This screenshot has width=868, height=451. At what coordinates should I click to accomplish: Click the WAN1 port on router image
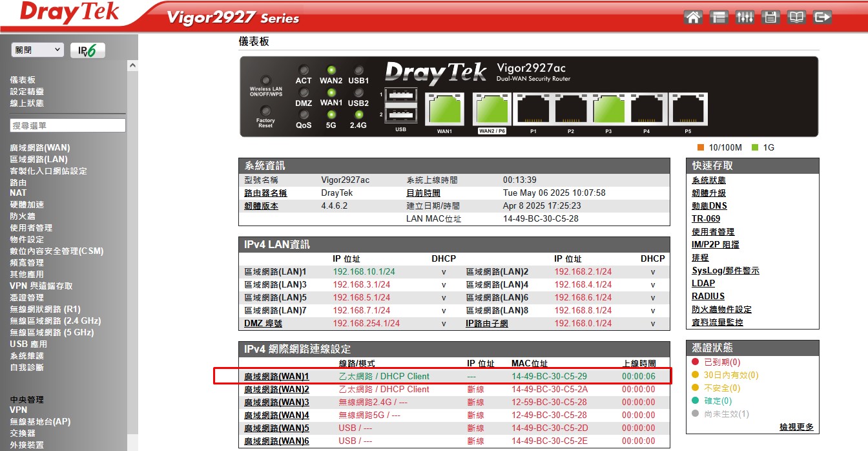(444, 109)
